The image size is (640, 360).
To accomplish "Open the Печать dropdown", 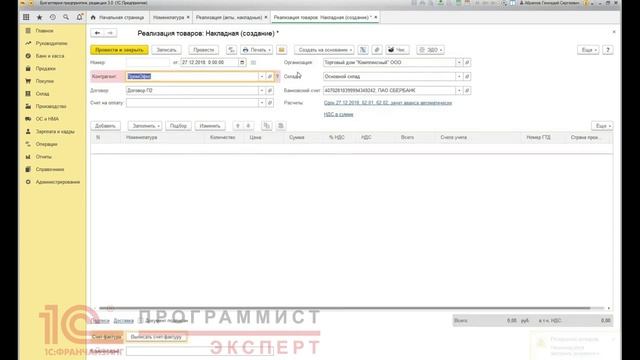I will coord(256,50).
